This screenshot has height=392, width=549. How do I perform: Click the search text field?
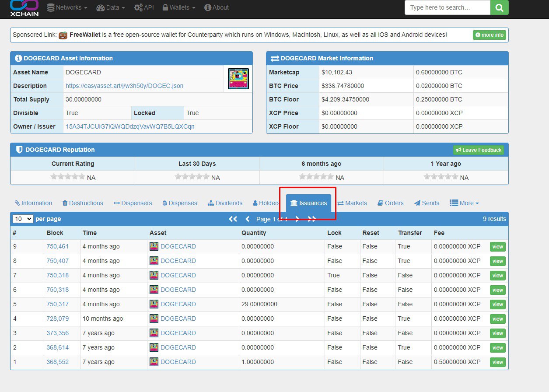point(448,7)
